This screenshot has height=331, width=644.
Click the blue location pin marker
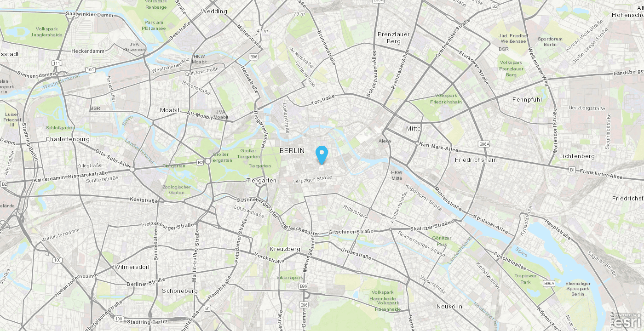(x=322, y=155)
